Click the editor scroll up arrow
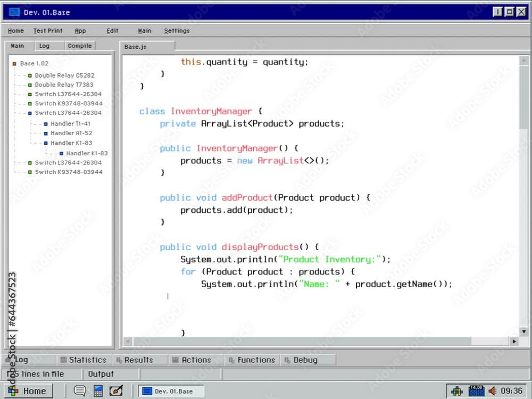The height and width of the screenshot is (399, 532). coord(523,61)
